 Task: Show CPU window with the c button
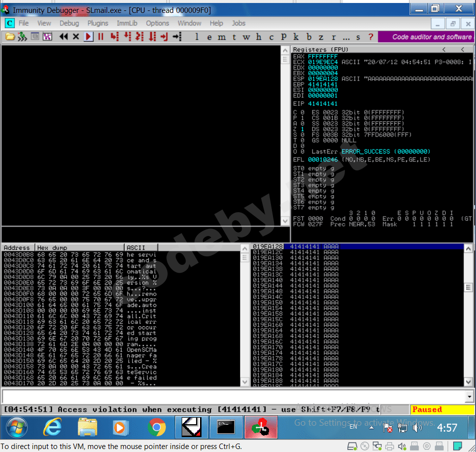pos(271,37)
